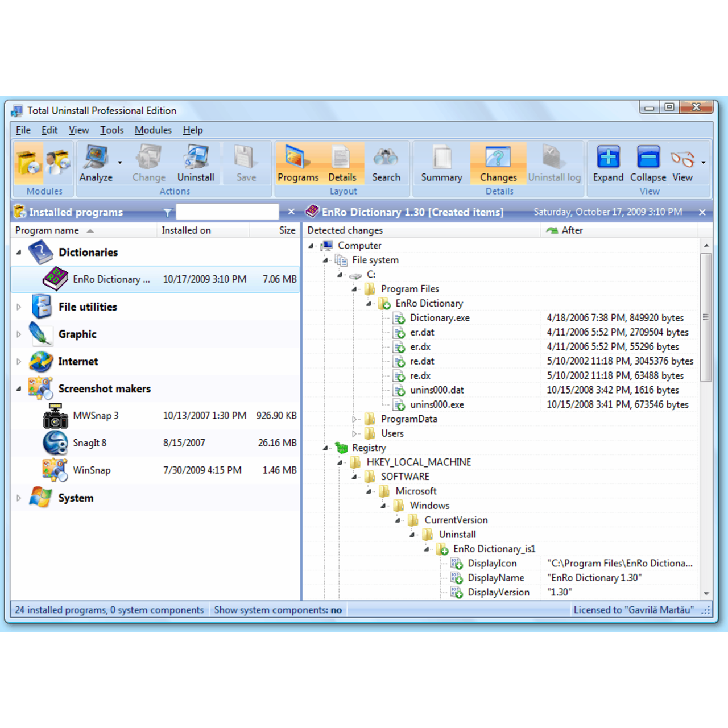Toggle the filter in Installed programs
Image resolution: width=728 pixels, height=728 pixels.
pos(168,212)
